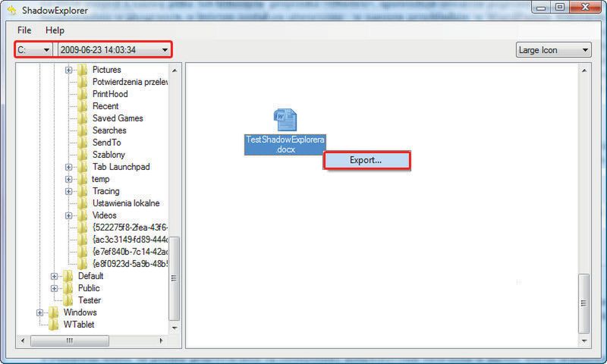Click the Tester folder icon
607x364 pixels.
click(x=68, y=300)
